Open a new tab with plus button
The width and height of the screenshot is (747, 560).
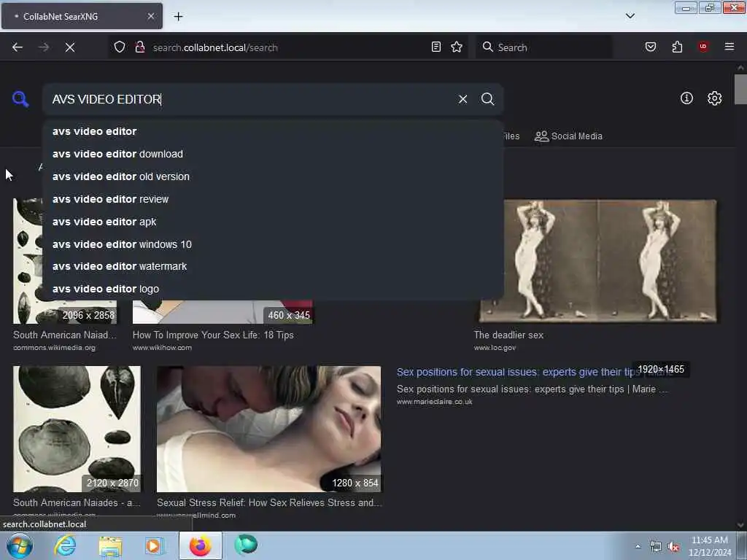coord(178,16)
